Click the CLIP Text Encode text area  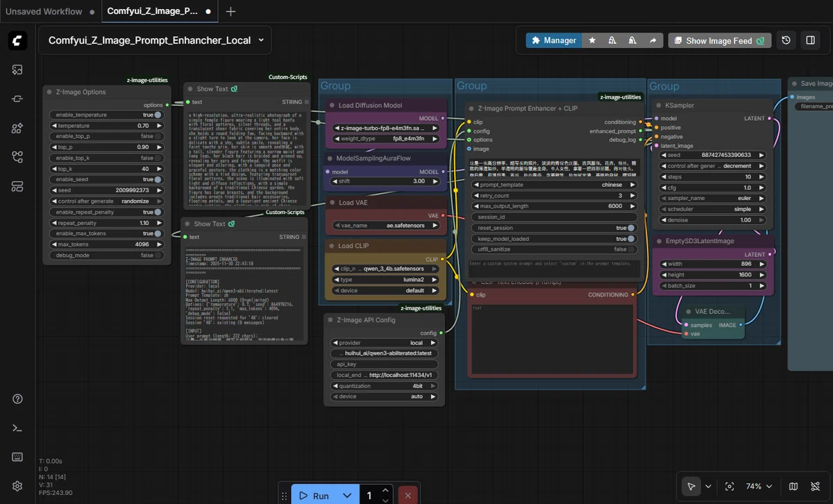click(x=552, y=339)
